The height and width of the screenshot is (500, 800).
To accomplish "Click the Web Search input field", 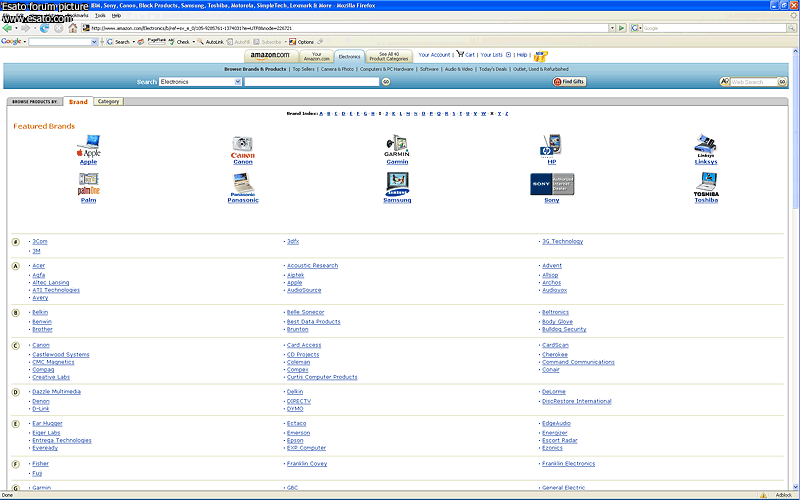I will coord(754,82).
